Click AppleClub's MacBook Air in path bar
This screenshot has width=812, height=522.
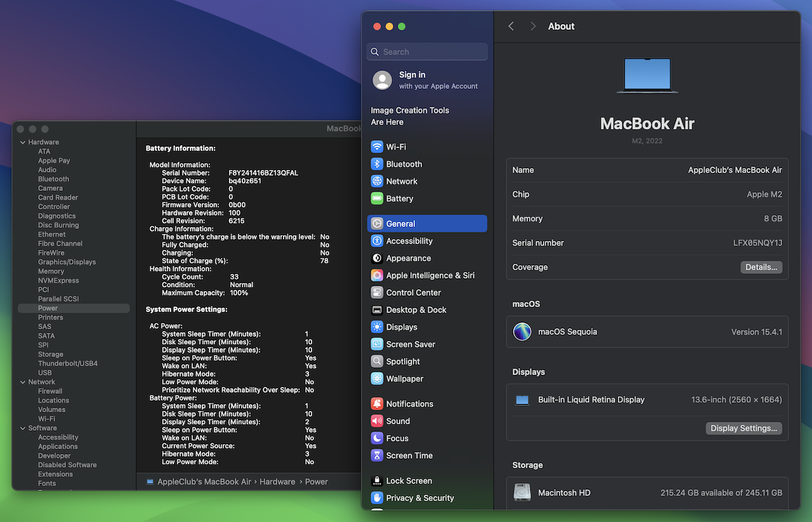click(204, 481)
